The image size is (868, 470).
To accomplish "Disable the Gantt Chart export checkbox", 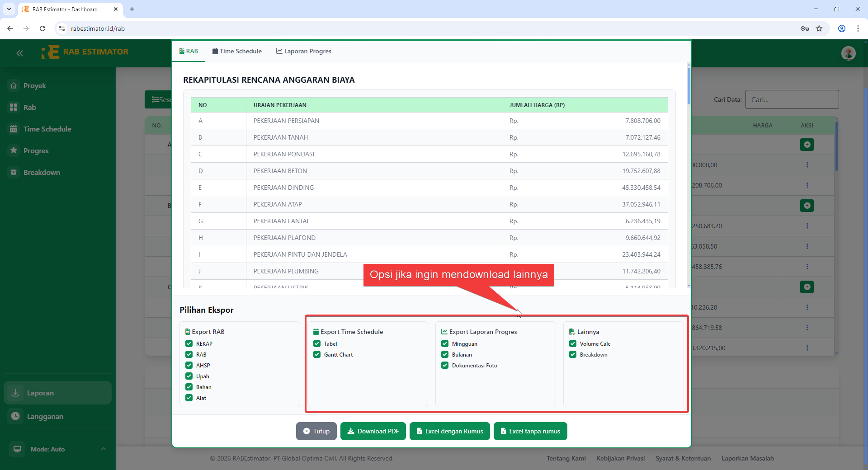I will (316, 354).
